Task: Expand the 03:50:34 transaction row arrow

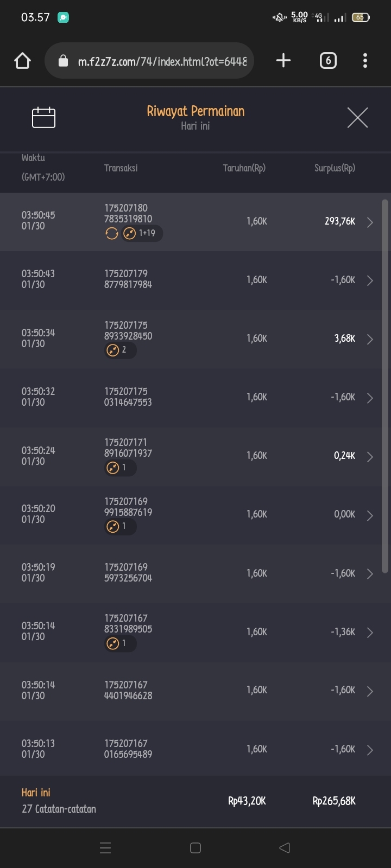Action: click(370, 339)
